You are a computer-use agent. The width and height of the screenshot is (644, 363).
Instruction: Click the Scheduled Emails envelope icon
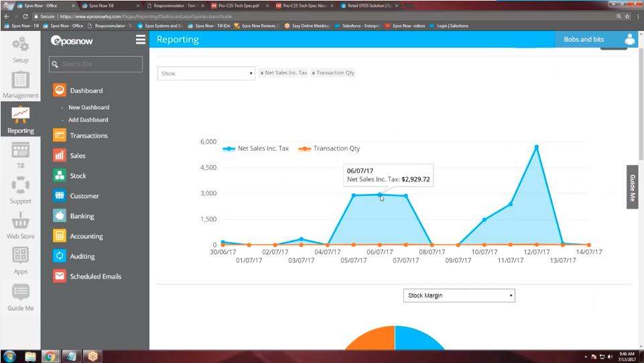[60, 276]
